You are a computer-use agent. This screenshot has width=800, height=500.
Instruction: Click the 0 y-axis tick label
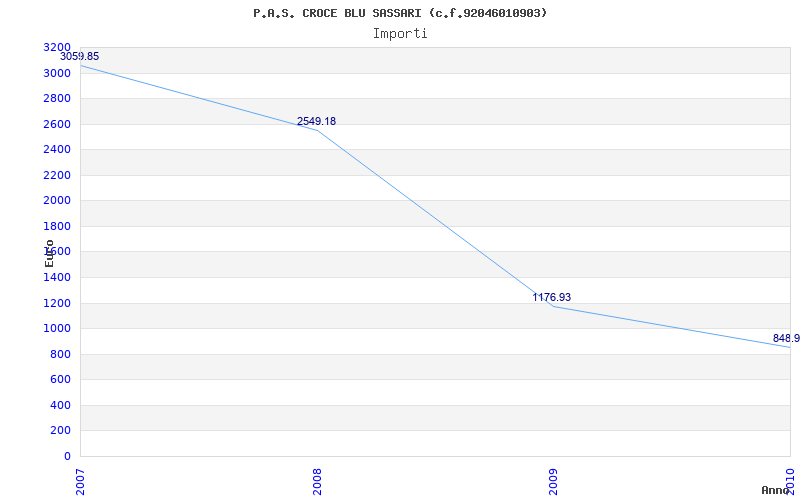[67, 456]
